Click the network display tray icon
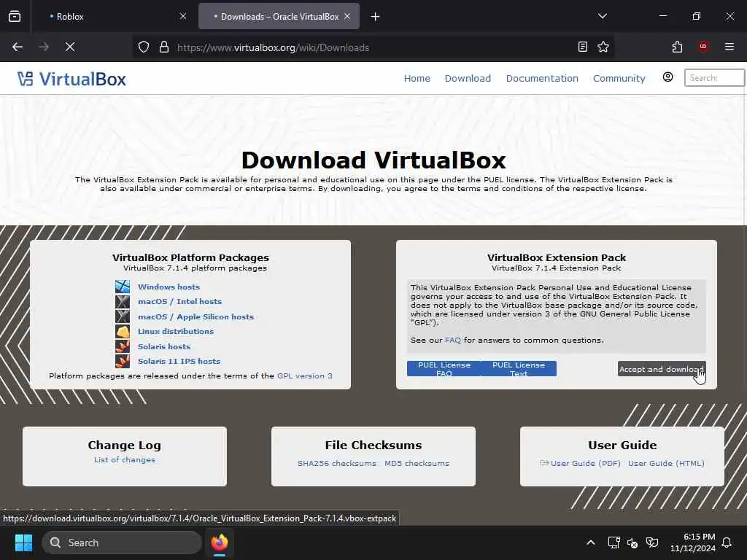Screen dimensions: 747x560 (x=614, y=542)
